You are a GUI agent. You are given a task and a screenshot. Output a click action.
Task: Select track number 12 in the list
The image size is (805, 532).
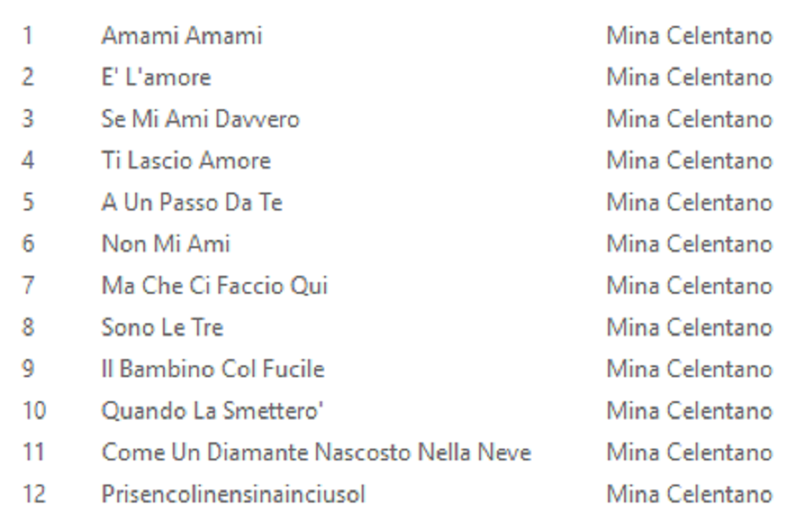[x=34, y=494]
